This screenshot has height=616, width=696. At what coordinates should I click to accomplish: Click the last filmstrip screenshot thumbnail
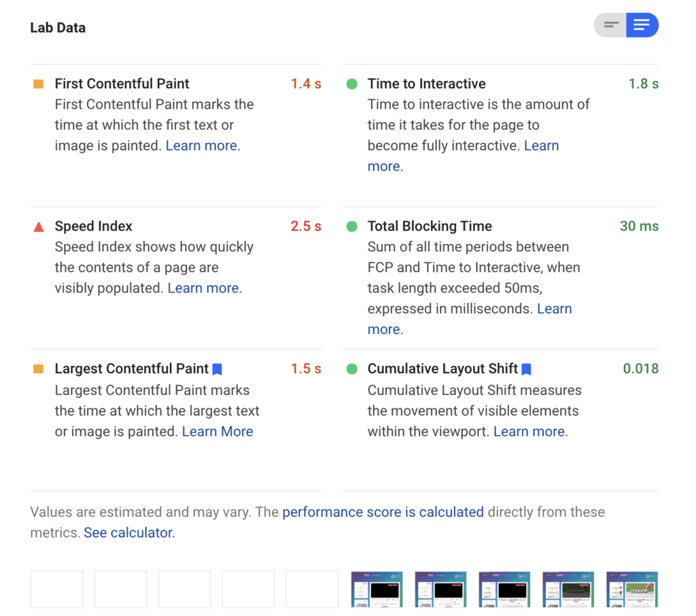(632, 589)
